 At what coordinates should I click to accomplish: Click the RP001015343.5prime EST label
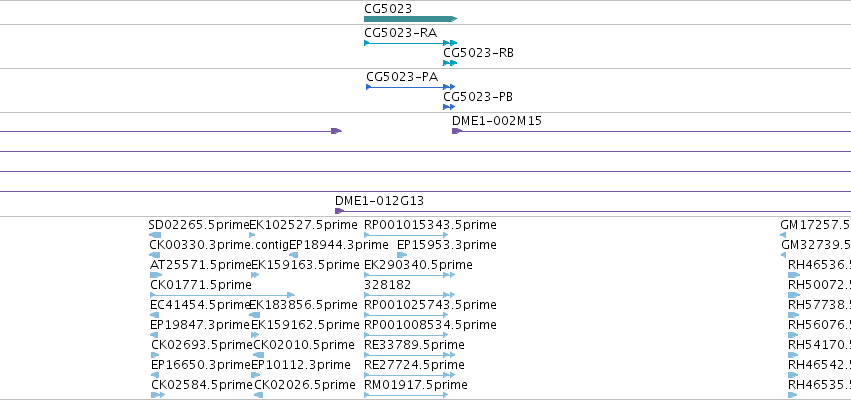pyautogui.click(x=430, y=225)
